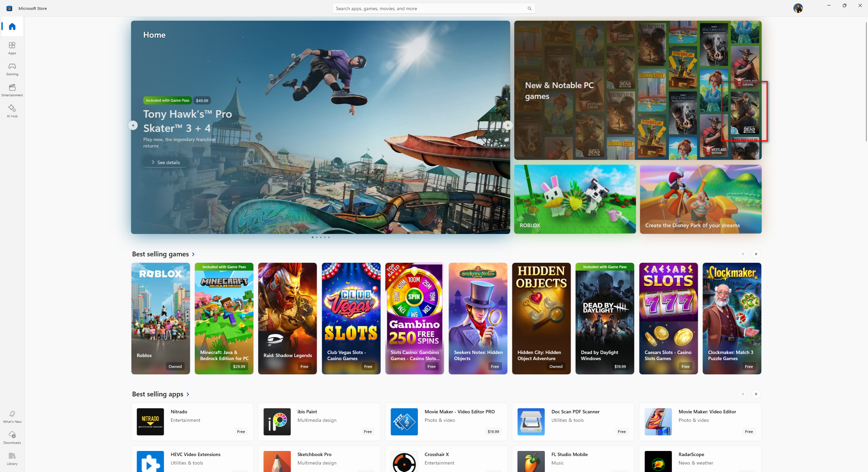
Task: Click the Tony Hawk's Pro Skater title
Action: [188, 121]
